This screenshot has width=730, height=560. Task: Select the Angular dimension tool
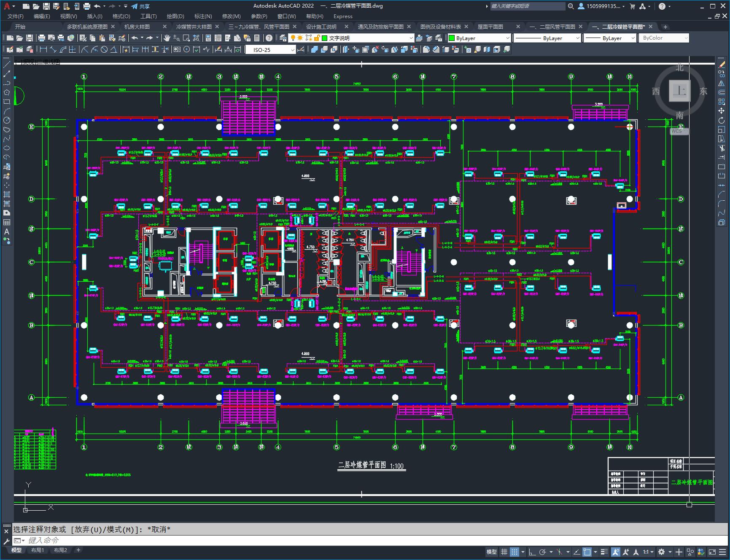[x=114, y=49]
